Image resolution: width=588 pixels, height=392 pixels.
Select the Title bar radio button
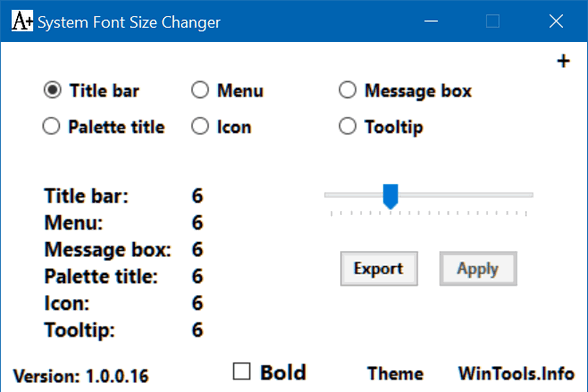pyautogui.click(x=52, y=90)
